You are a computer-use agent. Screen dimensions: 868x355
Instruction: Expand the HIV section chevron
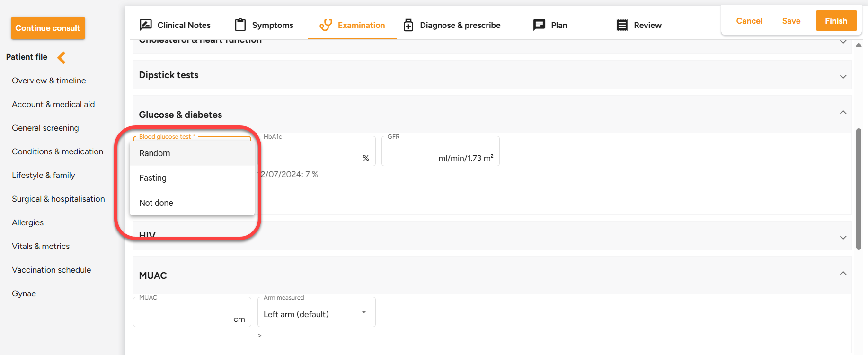[x=843, y=237]
